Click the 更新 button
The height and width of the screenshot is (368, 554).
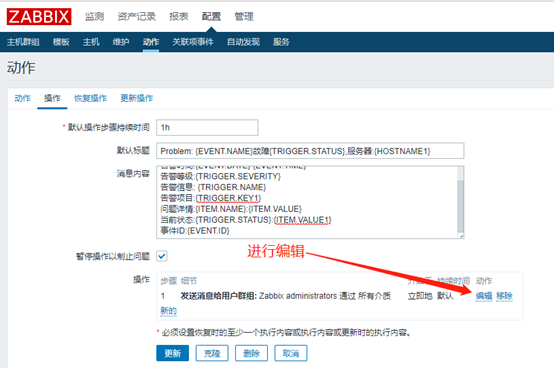(172, 353)
